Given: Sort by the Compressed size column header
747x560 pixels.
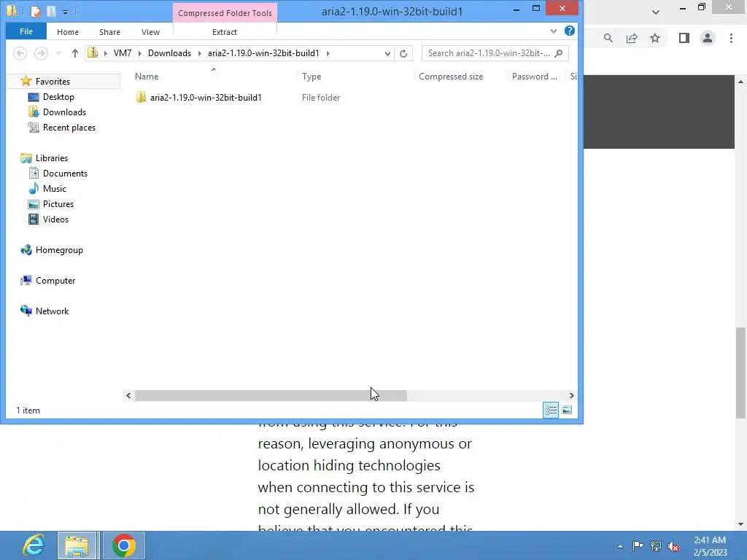Looking at the screenshot, I should (x=451, y=76).
